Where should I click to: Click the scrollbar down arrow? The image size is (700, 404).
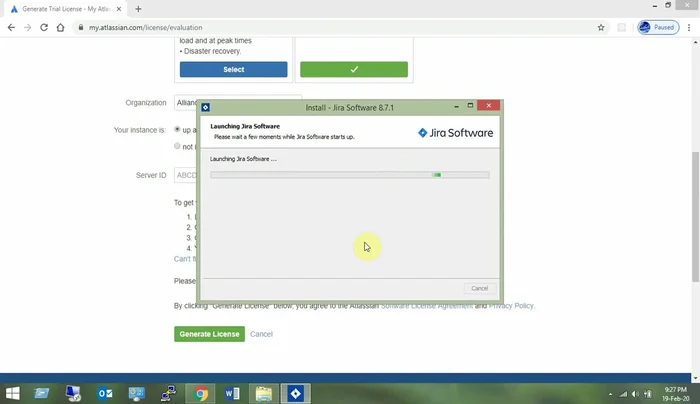(x=695, y=379)
